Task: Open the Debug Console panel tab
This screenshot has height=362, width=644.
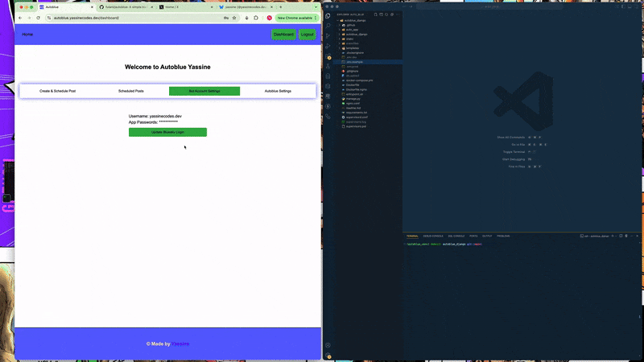Action: tap(433, 236)
